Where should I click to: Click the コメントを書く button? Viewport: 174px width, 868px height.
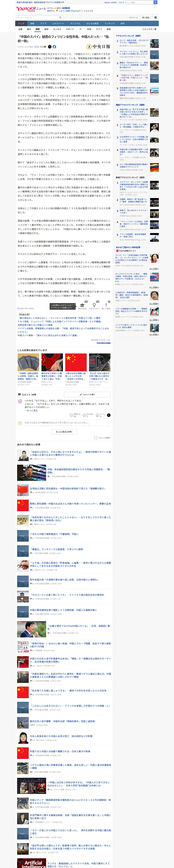pyautogui.click(x=87, y=394)
